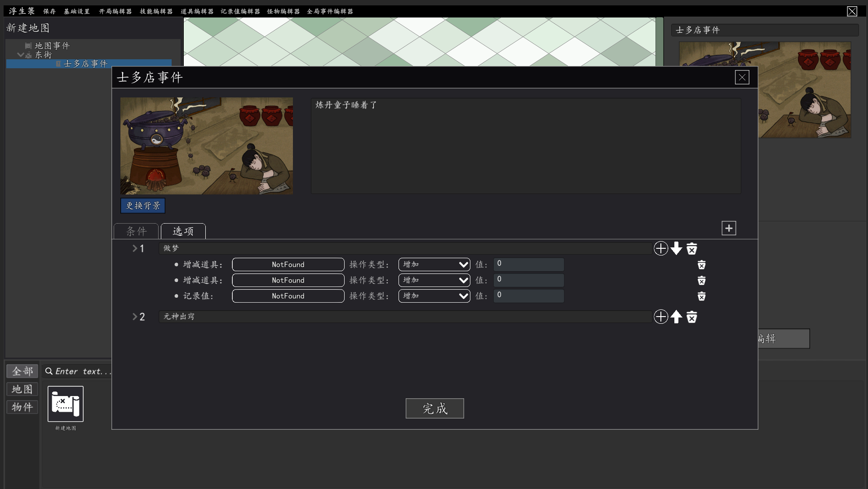
Task: Click the value field of 记录值 row
Action: 528,296
